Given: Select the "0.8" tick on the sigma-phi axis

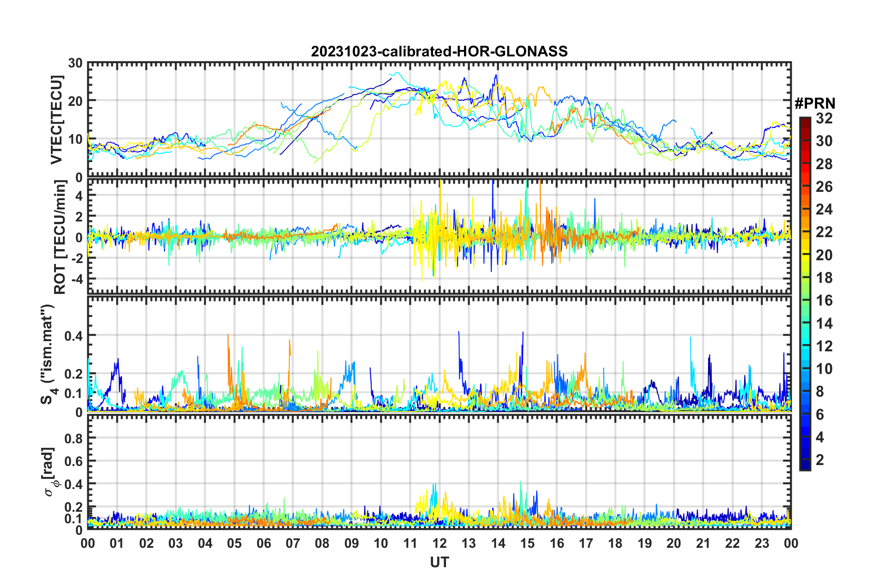Looking at the screenshot, I should coord(73,438).
